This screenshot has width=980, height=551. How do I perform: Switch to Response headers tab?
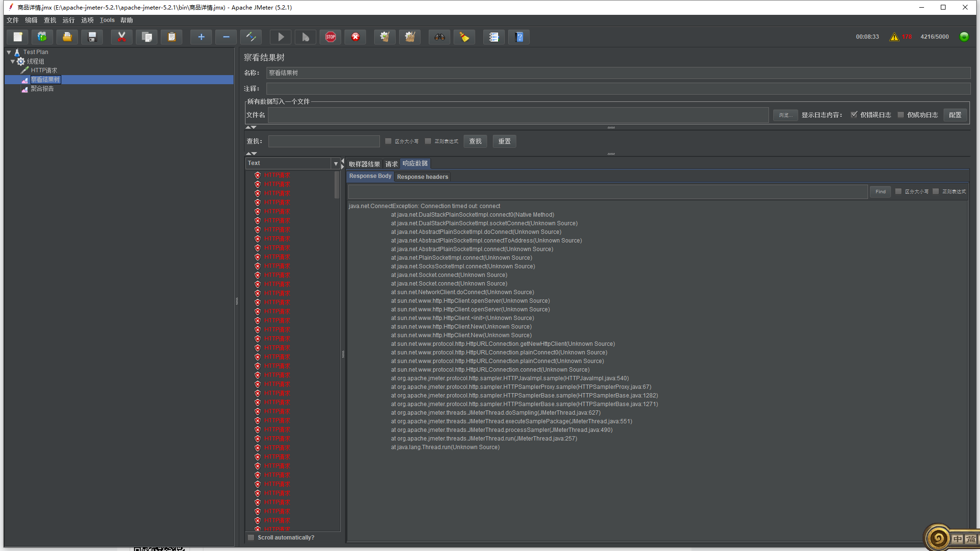[423, 177]
